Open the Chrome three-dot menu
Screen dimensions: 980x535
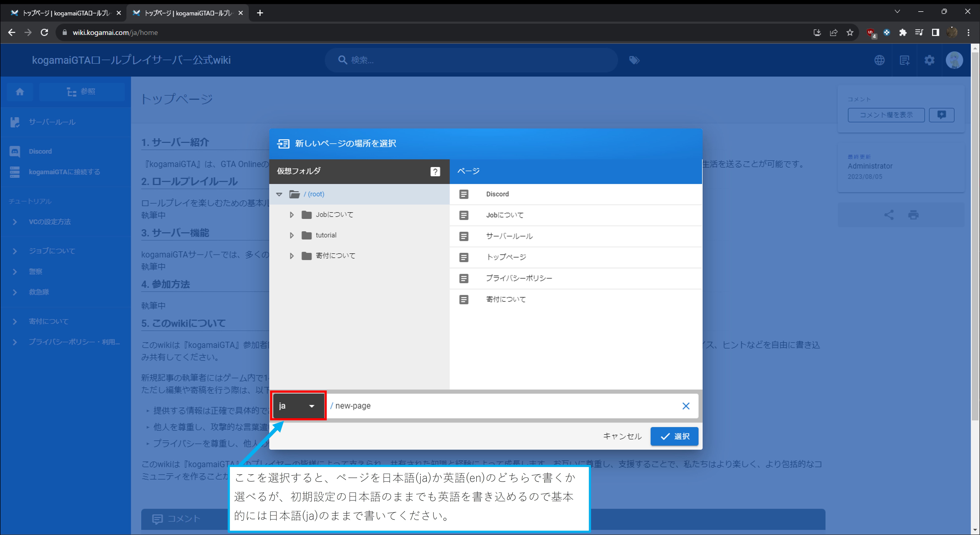pyautogui.click(x=968, y=33)
